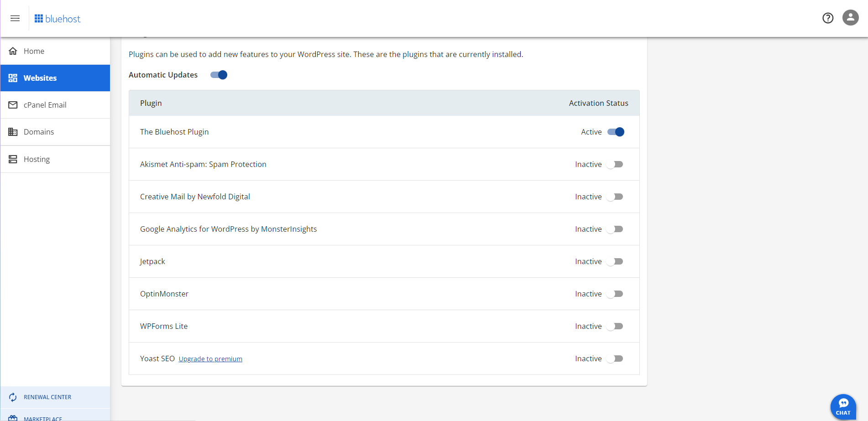
Task: Click the Bluehost logo
Action: click(x=58, y=19)
